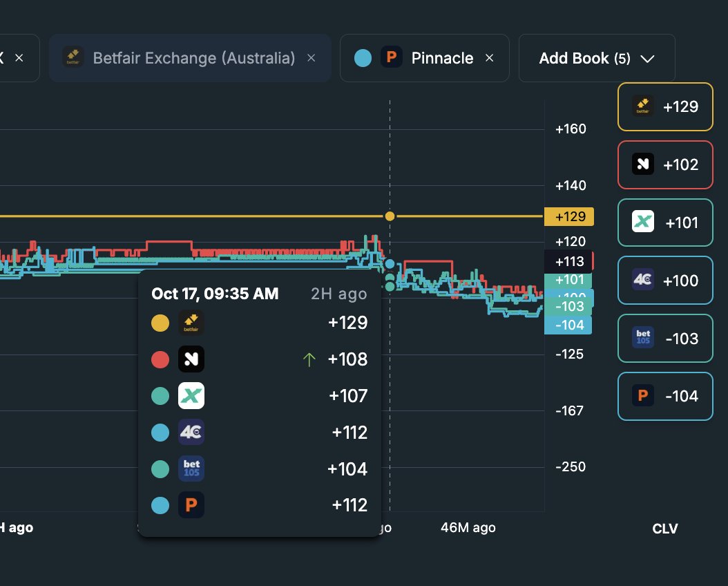Select the Pinnacle -104 odds card
Viewport: 728px width, 586px height.
(665, 396)
